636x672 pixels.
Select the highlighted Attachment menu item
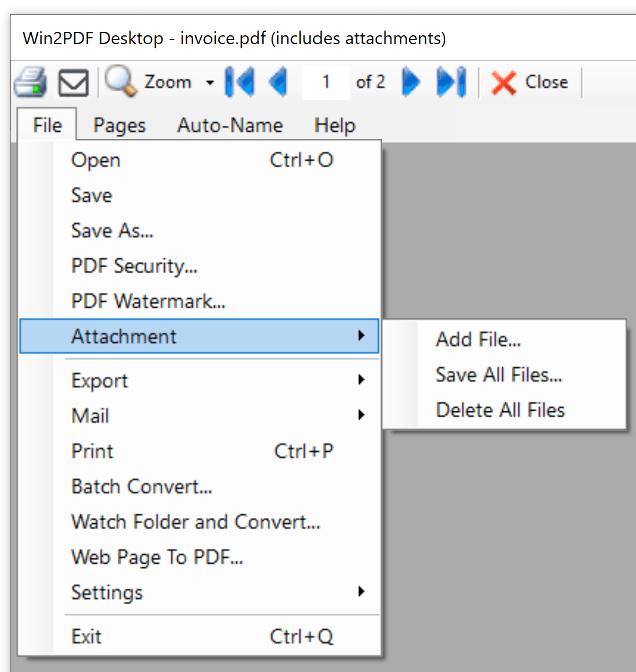(200, 336)
